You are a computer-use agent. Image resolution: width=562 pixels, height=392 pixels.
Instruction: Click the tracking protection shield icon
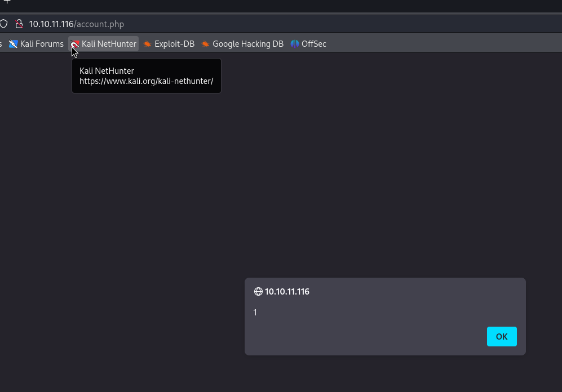3,24
